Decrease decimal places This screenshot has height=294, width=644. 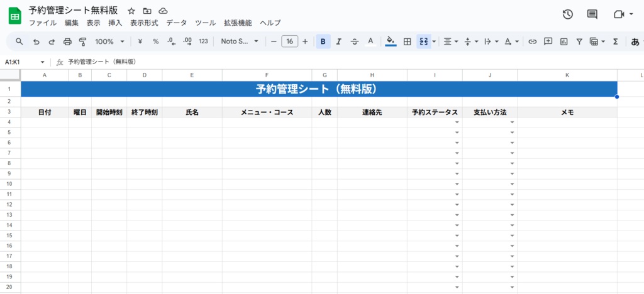tap(172, 41)
